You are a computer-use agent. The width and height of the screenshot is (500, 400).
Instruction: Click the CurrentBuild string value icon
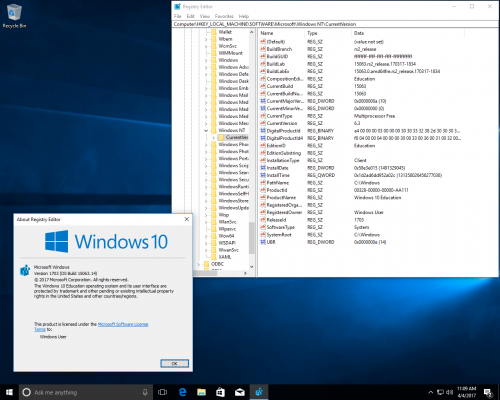pyautogui.click(x=263, y=86)
